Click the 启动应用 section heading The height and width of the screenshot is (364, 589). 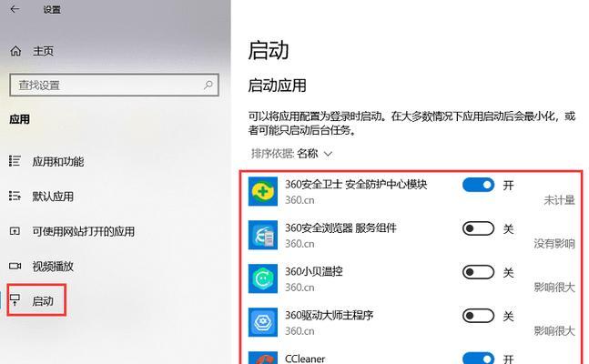(x=278, y=86)
